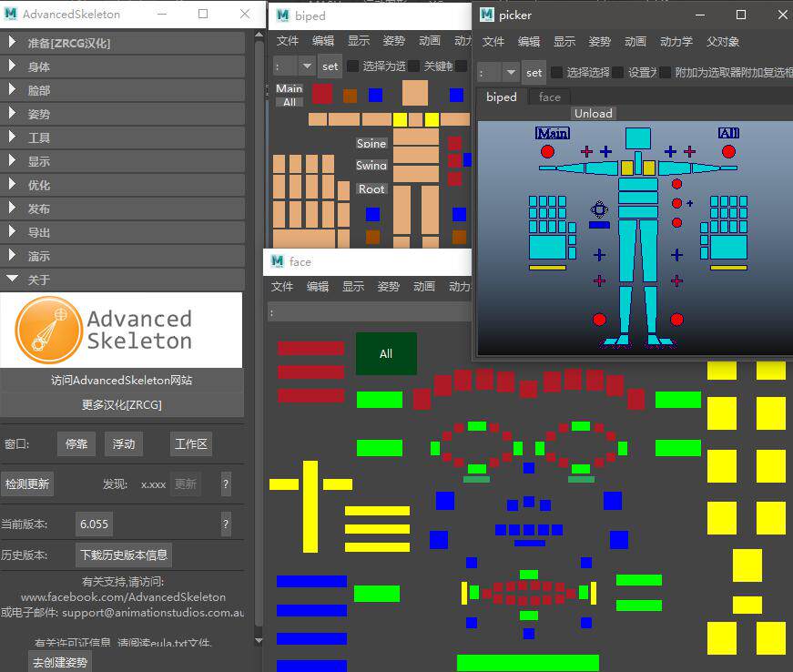The image size is (793, 672).
Task: Open 文件 menu in picker window
Action: [x=493, y=42]
